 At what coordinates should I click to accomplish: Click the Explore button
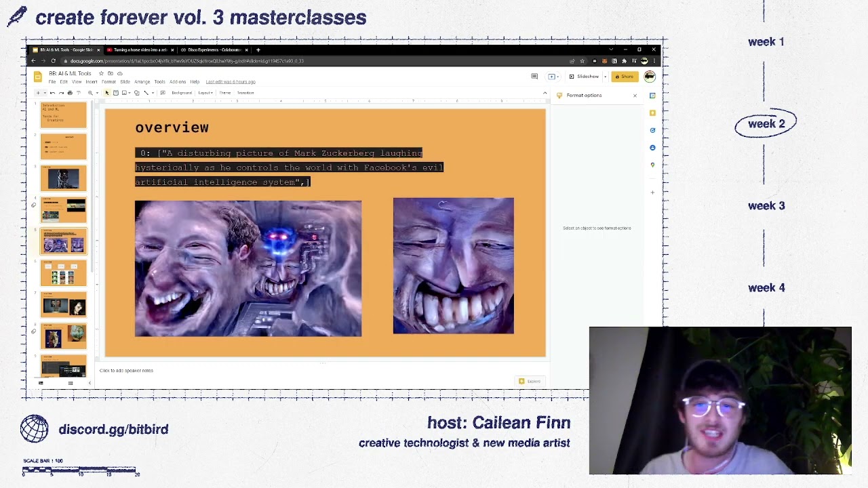pyautogui.click(x=530, y=381)
